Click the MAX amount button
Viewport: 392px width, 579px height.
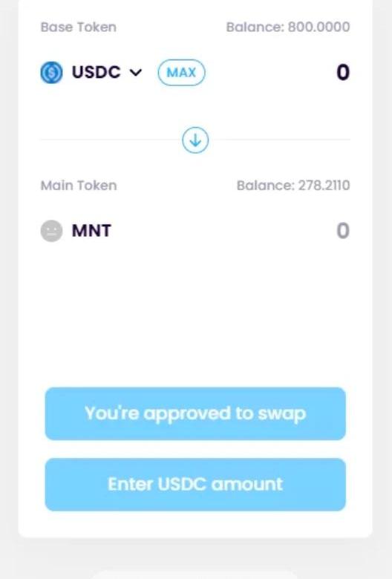pyautogui.click(x=181, y=73)
